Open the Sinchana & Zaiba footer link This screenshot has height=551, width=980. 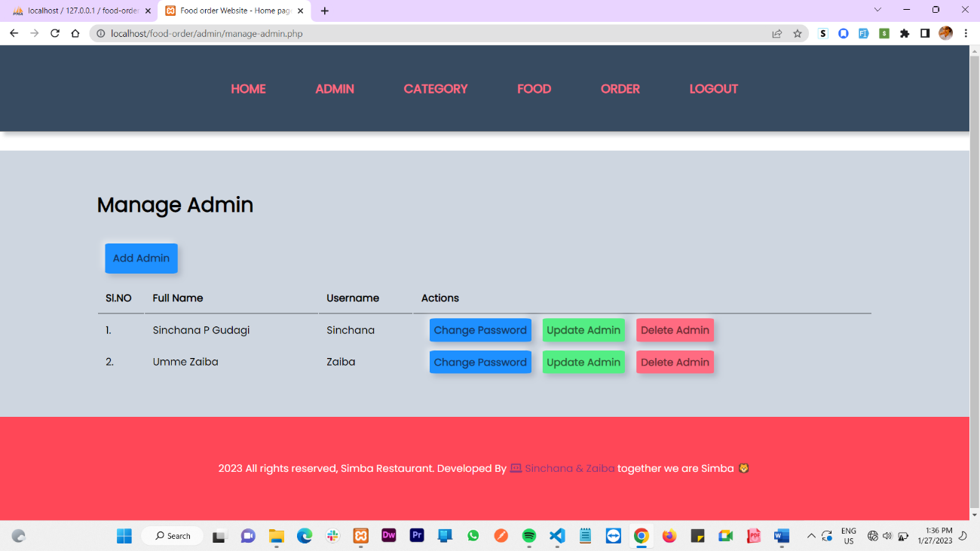(568, 468)
